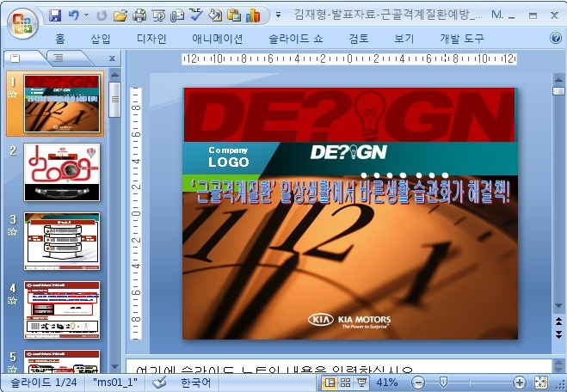Click into the slide notes field
567x392 pixels.
[x=339, y=366]
